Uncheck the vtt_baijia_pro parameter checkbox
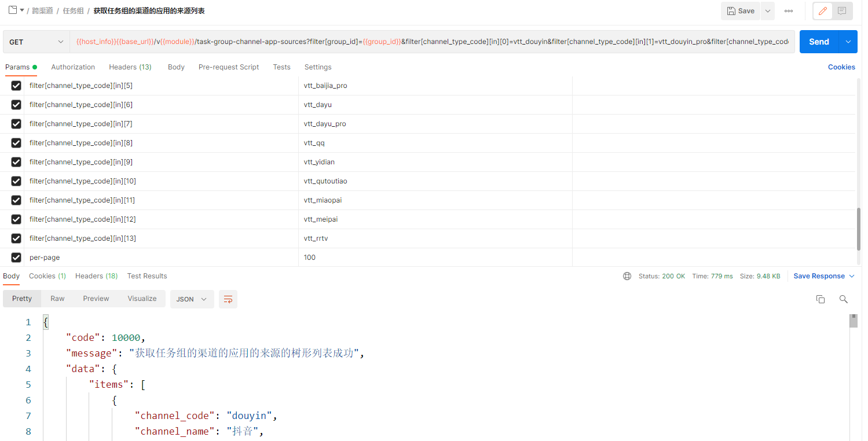The width and height of the screenshot is (868, 441). click(x=16, y=86)
